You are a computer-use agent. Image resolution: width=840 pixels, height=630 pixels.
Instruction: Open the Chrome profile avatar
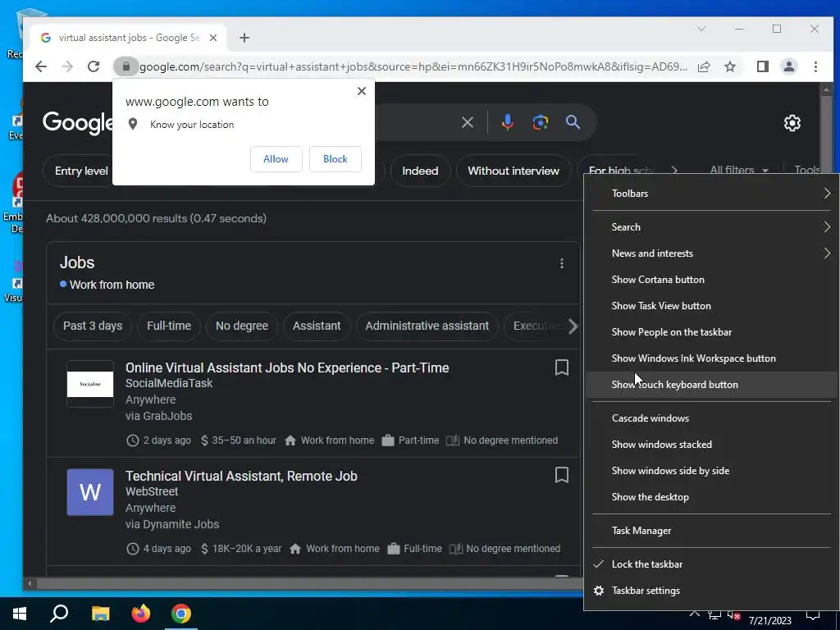coord(788,66)
